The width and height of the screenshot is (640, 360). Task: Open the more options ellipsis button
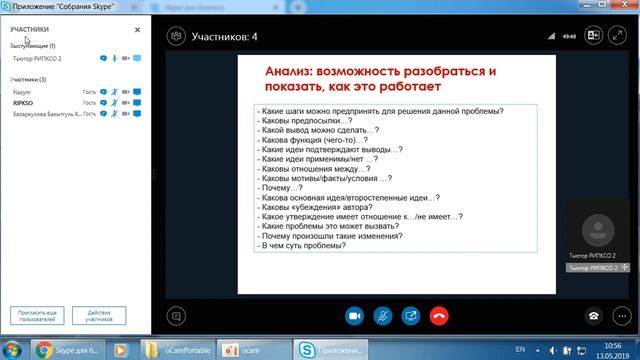pos(622,316)
